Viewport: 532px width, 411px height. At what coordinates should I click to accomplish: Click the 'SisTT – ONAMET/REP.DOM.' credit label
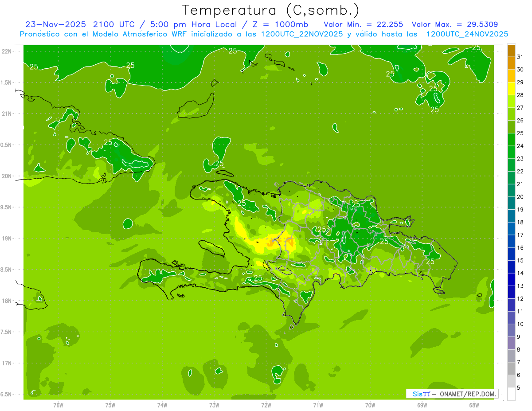click(x=452, y=394)
